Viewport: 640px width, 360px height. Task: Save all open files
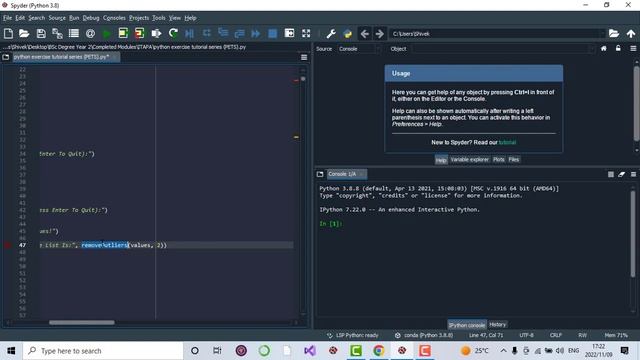point(57,33)
